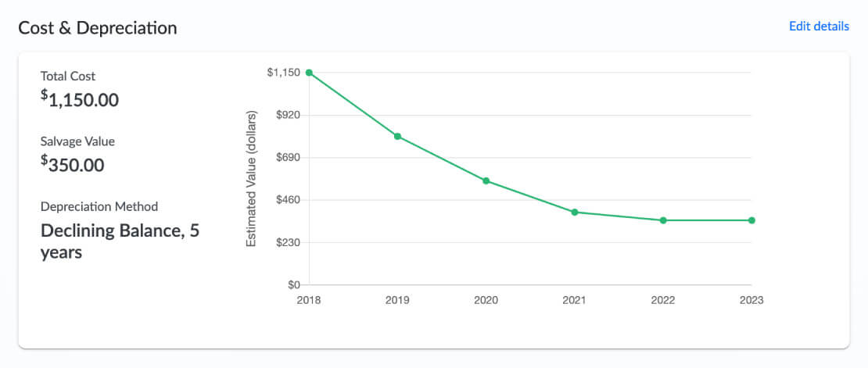Click the Estimated Value axis title

(x=252, y=178)
